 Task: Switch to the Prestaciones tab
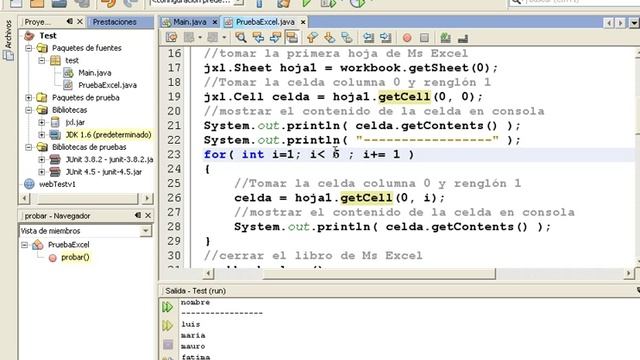115,22
